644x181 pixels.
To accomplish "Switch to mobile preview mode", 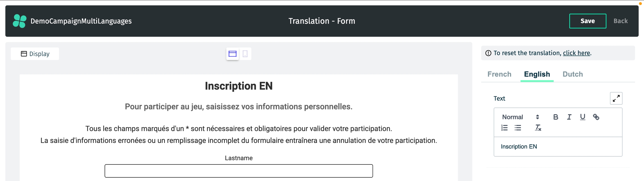I will 245,54.
